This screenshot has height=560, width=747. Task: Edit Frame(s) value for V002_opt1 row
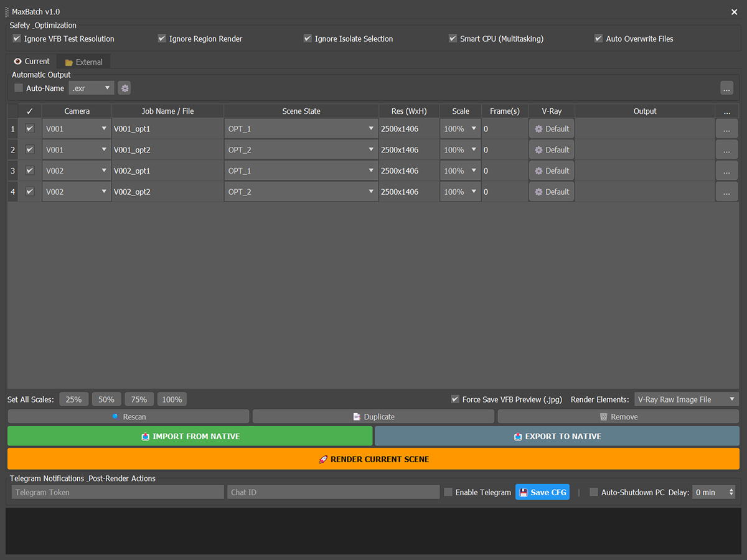tap(505, 171)
